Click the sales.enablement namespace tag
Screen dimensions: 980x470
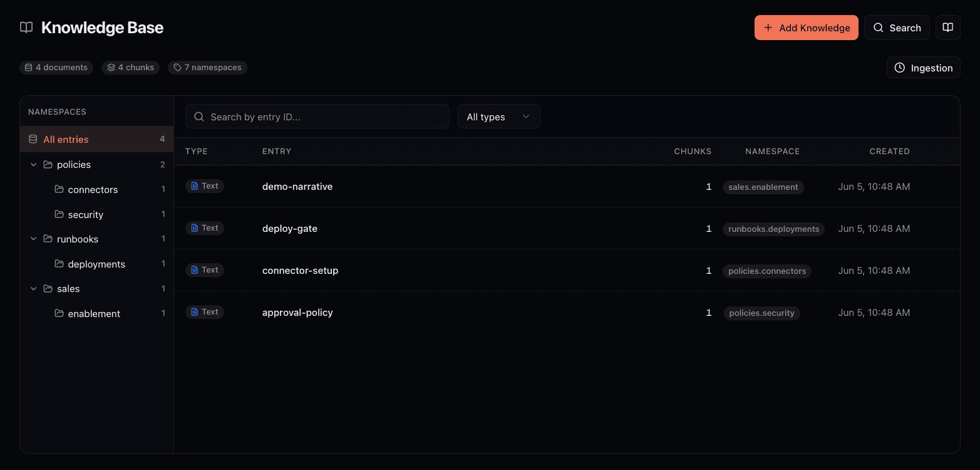pyautogui.click(x=763, y=187)
